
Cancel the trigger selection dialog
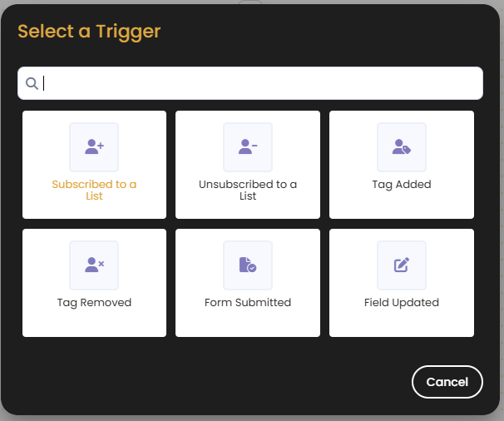coord(447,382)
